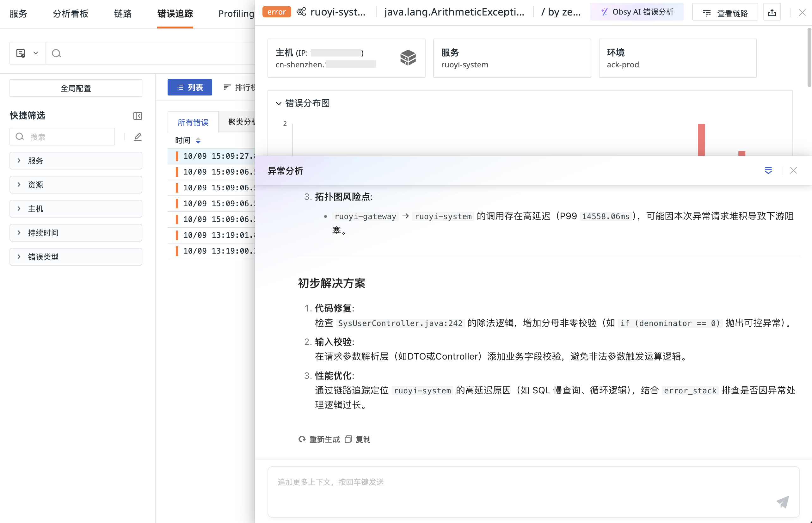Viewport: 812px width, 523px height.
Task: Click the ruoyi-gateway code label
Action: 366,217
